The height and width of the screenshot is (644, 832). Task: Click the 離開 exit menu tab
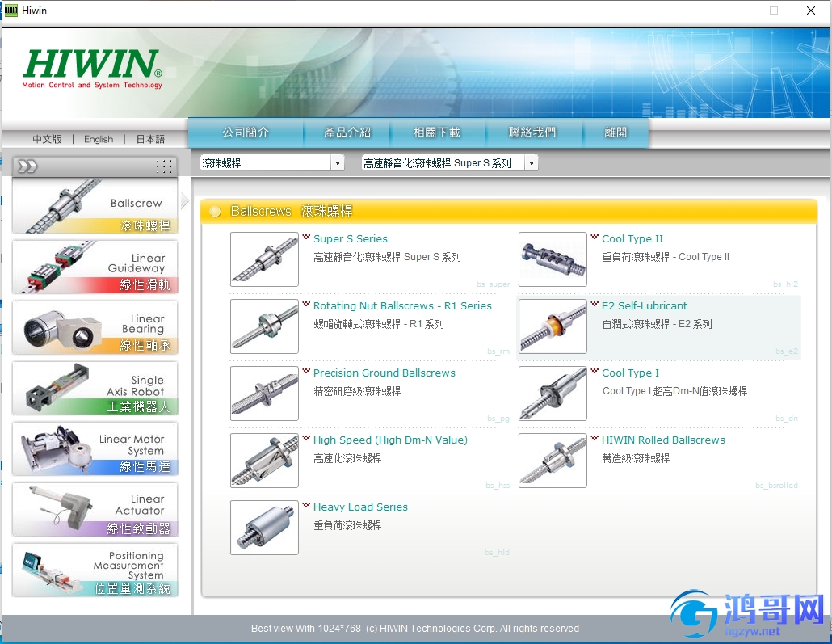pos(616,133)
